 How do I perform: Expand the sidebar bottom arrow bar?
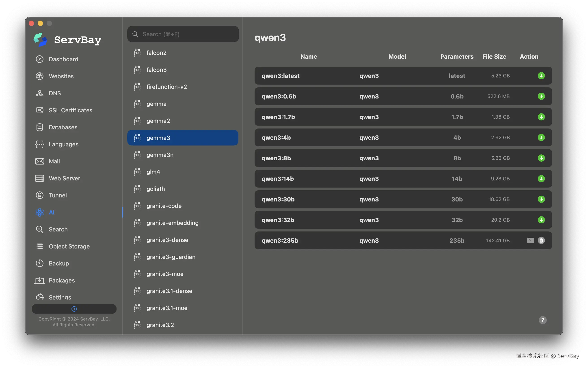tap(74, 309)
